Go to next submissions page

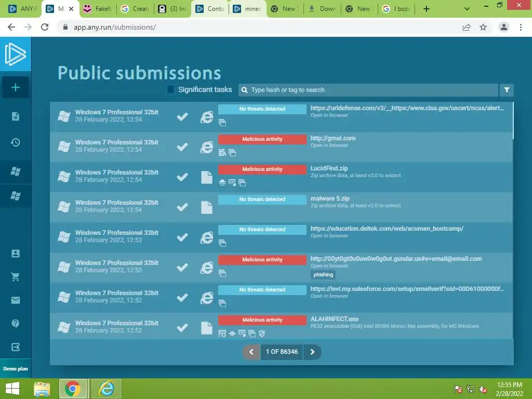click(312, 352)
